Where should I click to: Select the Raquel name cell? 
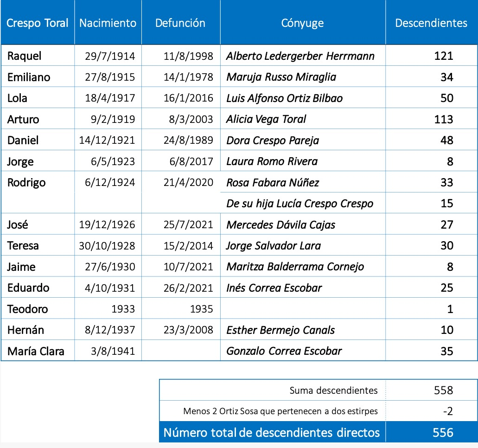click(x=25, y=56)
